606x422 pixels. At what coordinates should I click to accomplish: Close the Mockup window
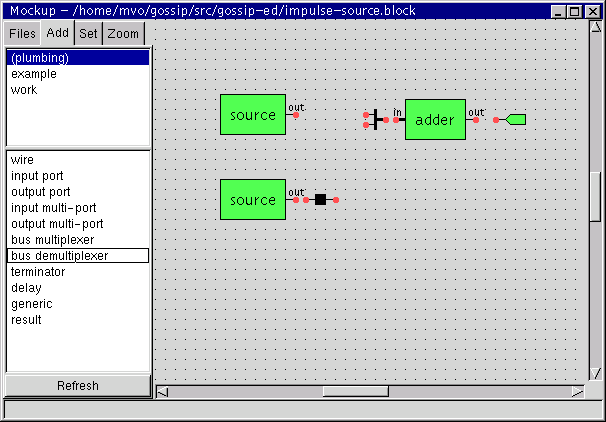pos(592,12)
